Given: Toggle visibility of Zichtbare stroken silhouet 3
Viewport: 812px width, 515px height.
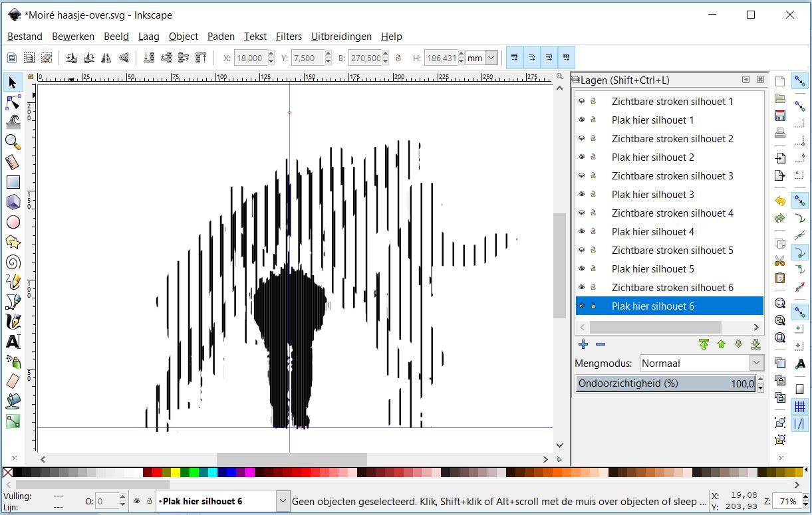Looking at the screenshot, I should 582,175.
